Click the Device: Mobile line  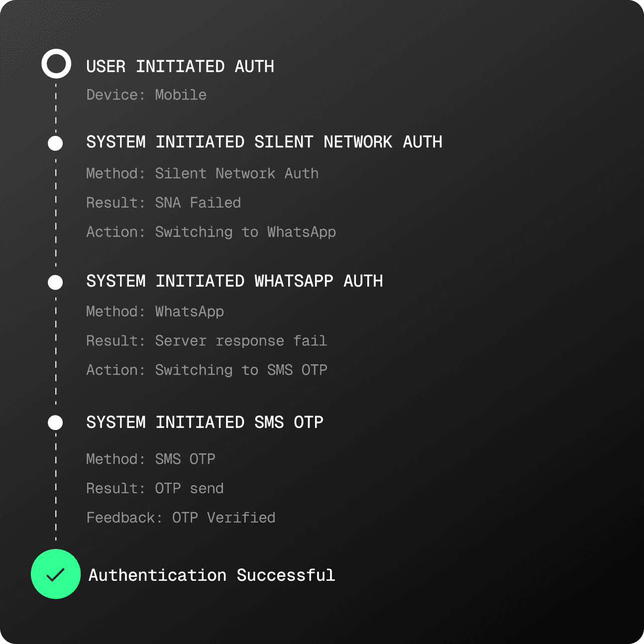[146, 95]
